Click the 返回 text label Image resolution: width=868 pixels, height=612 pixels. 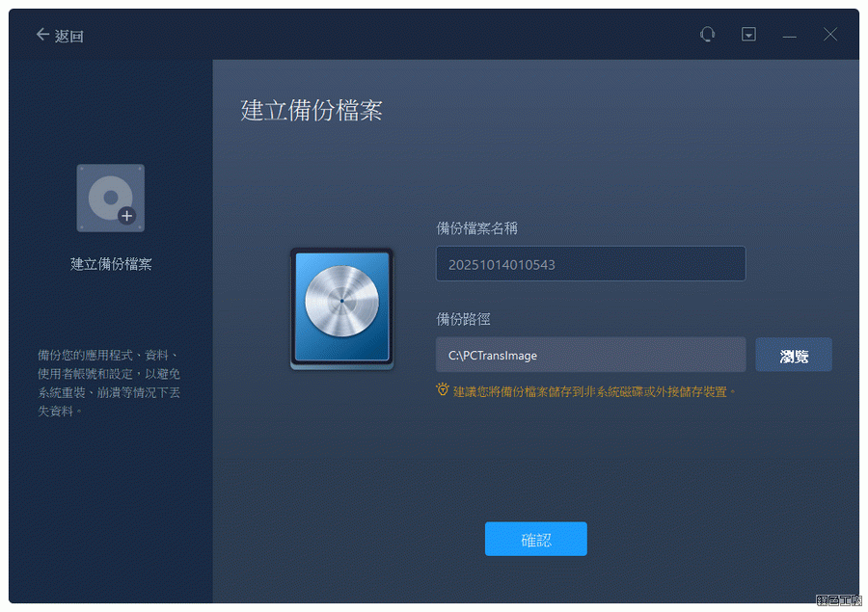[x=69, y=36]
